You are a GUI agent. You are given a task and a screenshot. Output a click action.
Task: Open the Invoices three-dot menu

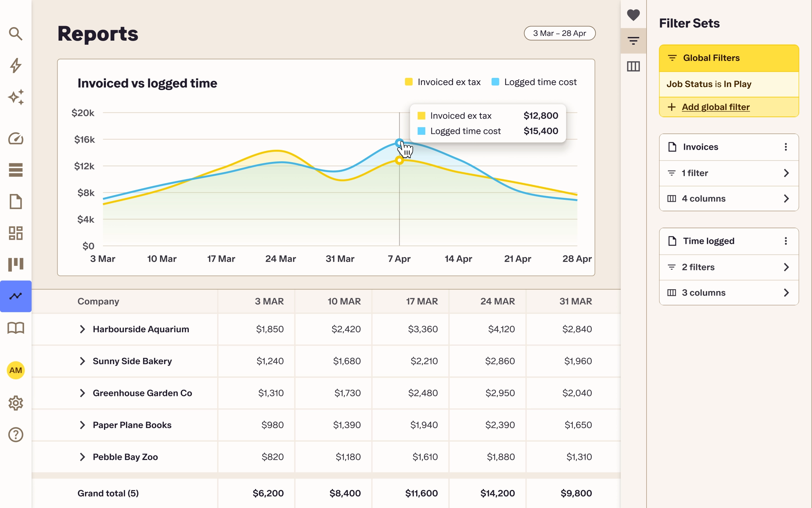786,147
